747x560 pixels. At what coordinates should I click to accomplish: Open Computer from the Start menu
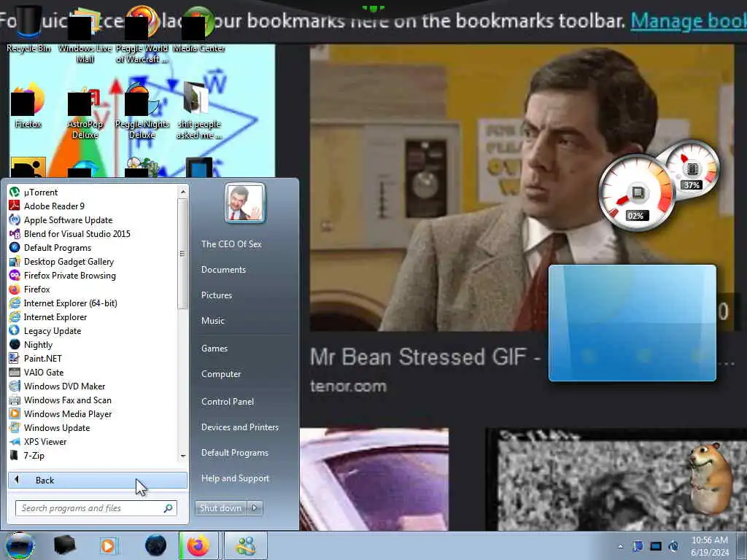tap(221, 374)
